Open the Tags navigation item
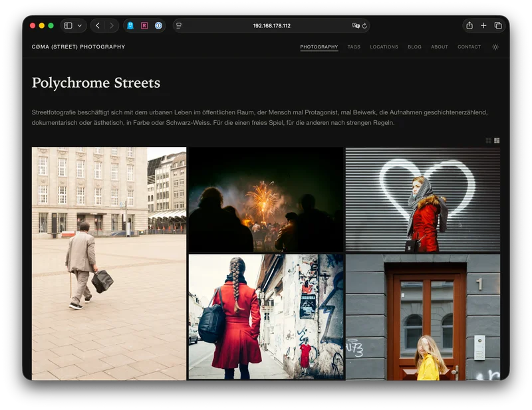The image size is (532, 410). coord(354,47)
